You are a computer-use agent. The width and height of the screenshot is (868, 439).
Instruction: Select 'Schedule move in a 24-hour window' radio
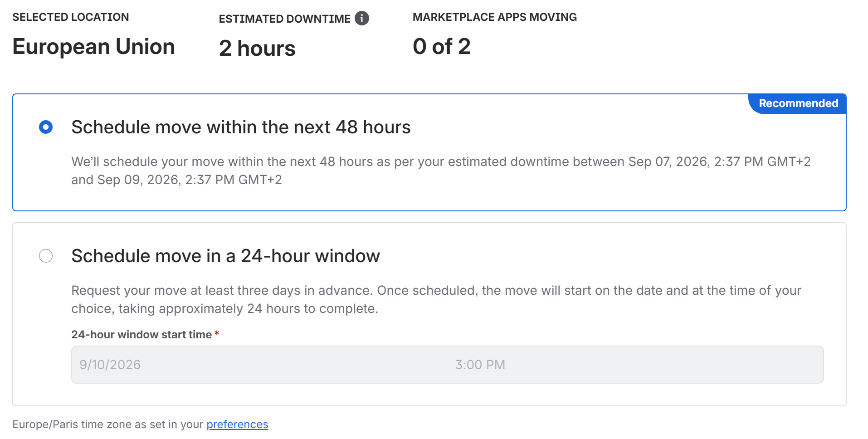click(46, 256)
